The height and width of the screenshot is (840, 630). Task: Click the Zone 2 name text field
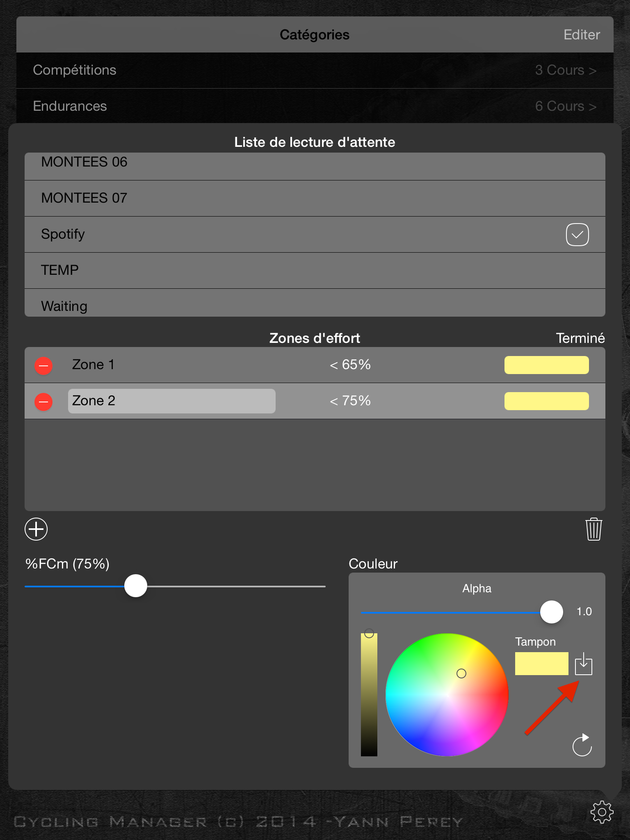point(171,401)
